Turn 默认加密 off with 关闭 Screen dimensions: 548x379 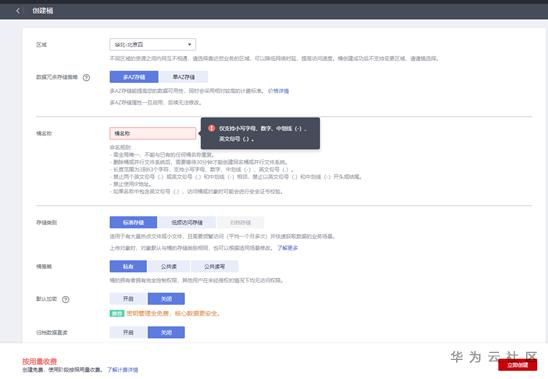click(x=166, y=299)
